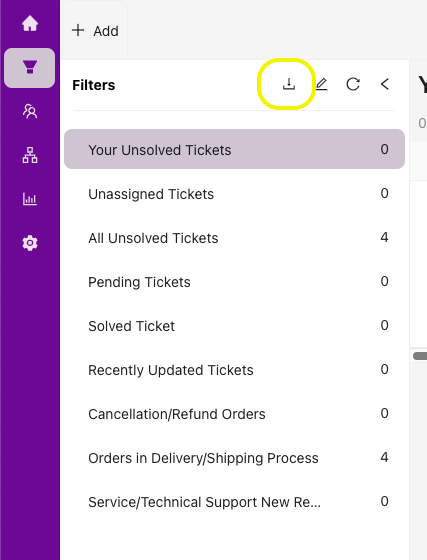Select Unassigned Tickets filter

tap(235, 194)
